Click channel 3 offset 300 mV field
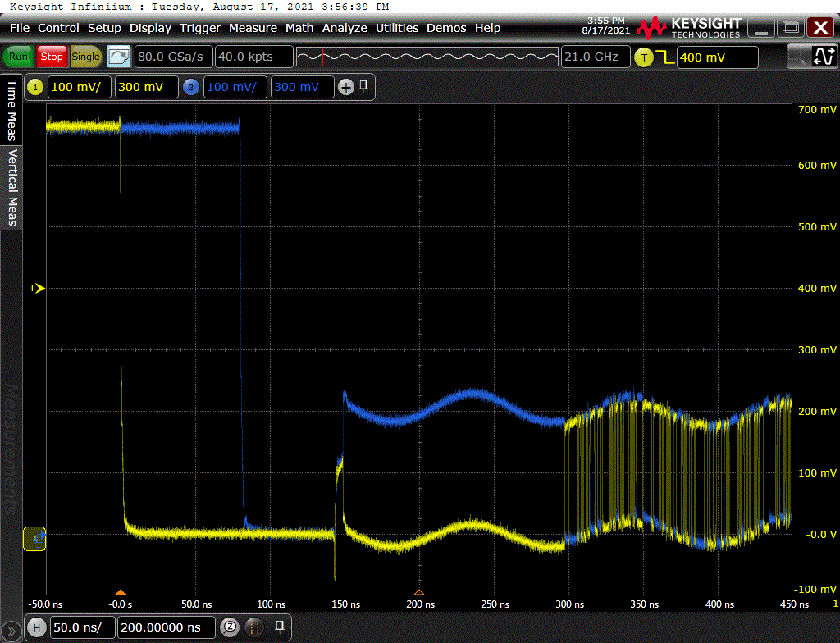 [x=302, y=87]
